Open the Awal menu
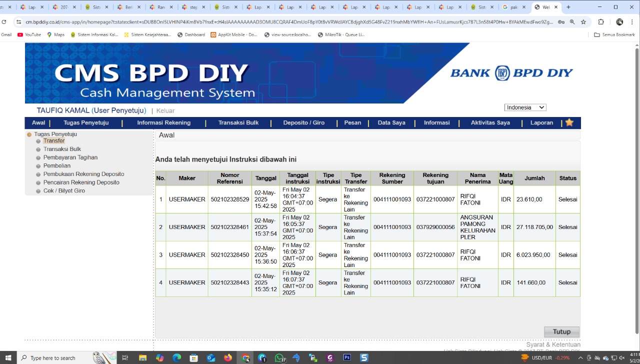This screenshot has width=640, height=364. (38, 122)
